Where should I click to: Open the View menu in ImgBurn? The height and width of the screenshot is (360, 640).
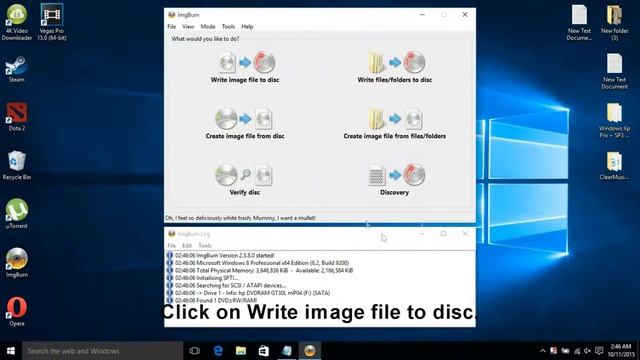point(188,27)
